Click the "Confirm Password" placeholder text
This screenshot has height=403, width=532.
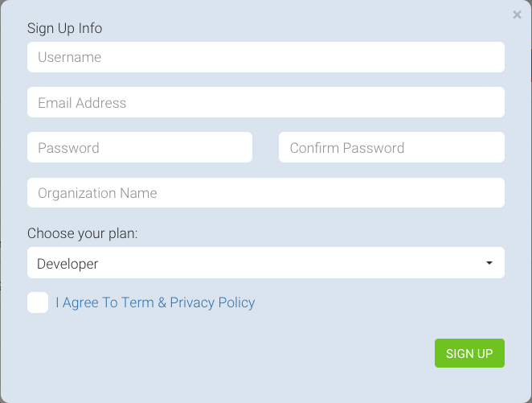[347, 148]
